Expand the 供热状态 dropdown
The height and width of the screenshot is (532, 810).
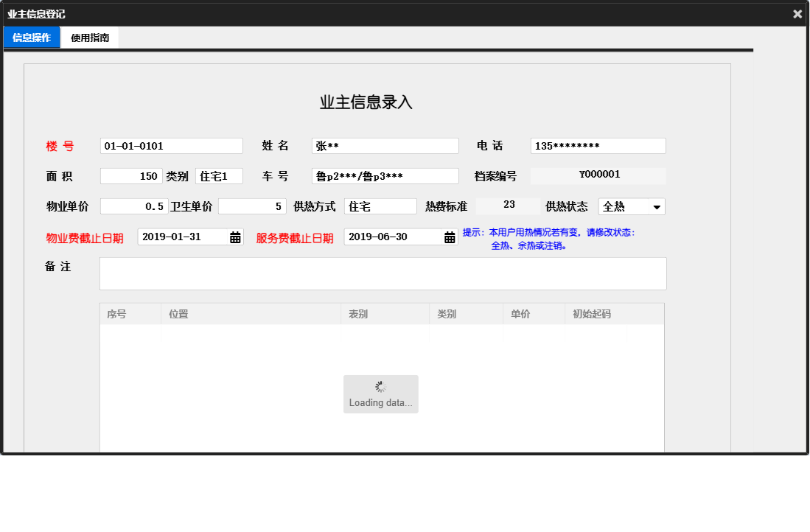pyautogui.click(x=657, y=206)
